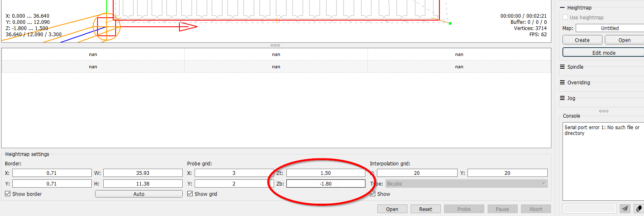644x216 pixels.
Task: Click the Border H field showing 11.38
Action: [143, 183]
